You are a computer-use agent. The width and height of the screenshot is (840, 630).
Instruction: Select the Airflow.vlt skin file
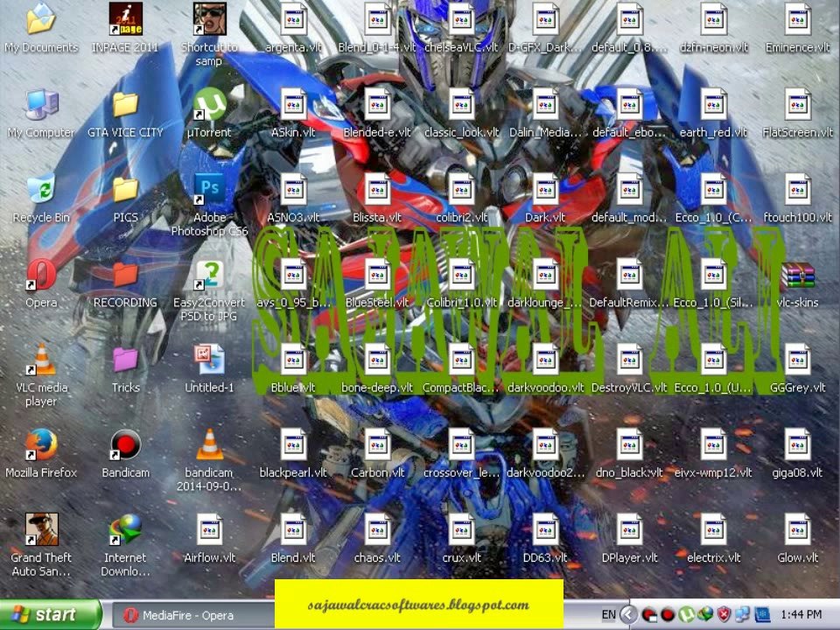point(209,529)
